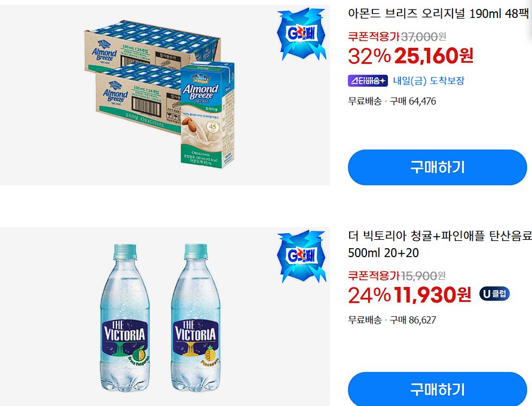Viewport: 532px width, 406px height.
Task: Click the tomorrow (Fri) arrival guarantee text
Action: (x=429, y=81)
